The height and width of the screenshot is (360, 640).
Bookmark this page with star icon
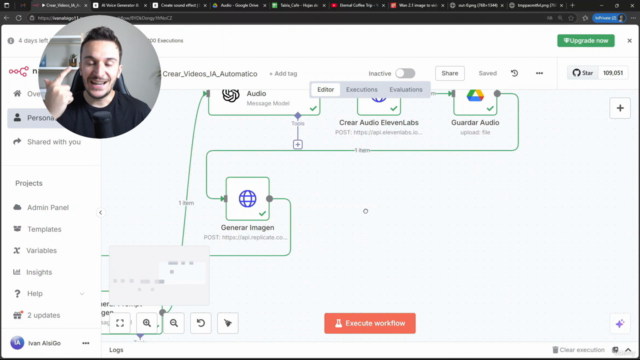click(571, 18)
